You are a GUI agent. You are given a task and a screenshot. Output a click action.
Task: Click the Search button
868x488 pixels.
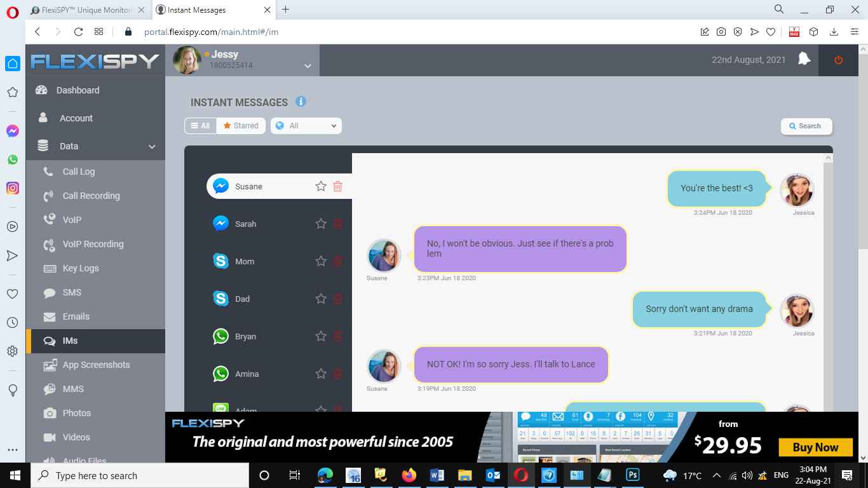[806, 126]
